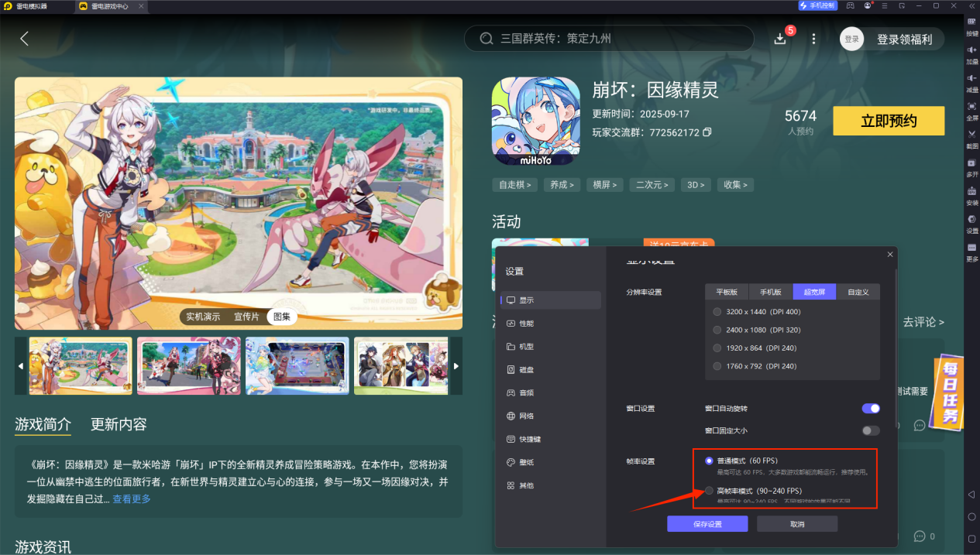Image resolution: width=980 pixels, height=555 pixels.
Task: Click the next thumbnail arrow in gallery
Action: point(456,366)
